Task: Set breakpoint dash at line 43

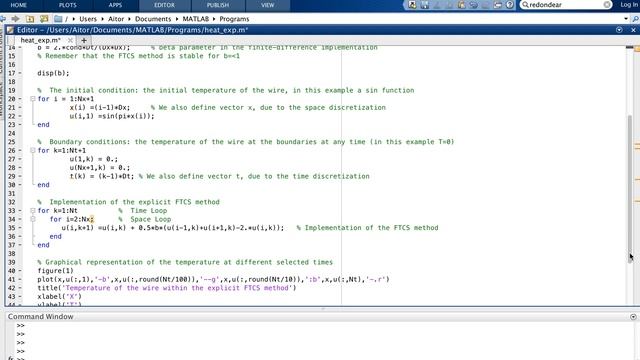Action: [20, 296]
